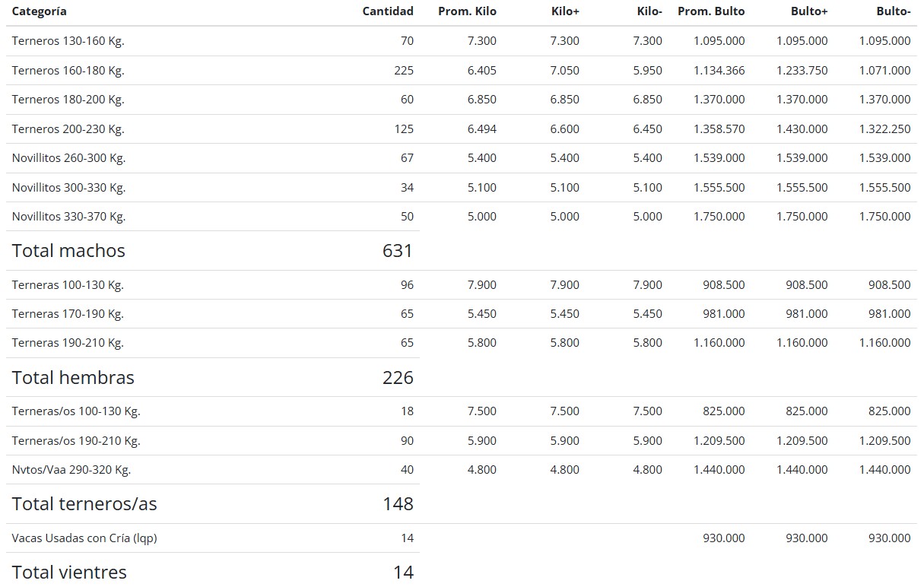Select Vacas Usadas con Cría (lqp) row
The image size is (924, 587).
point(84,538)
